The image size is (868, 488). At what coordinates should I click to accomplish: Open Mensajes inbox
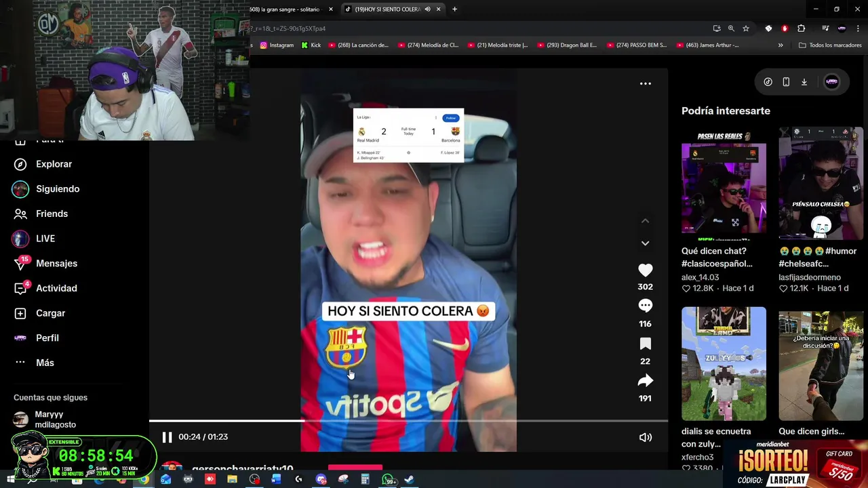tap(45, 264)
